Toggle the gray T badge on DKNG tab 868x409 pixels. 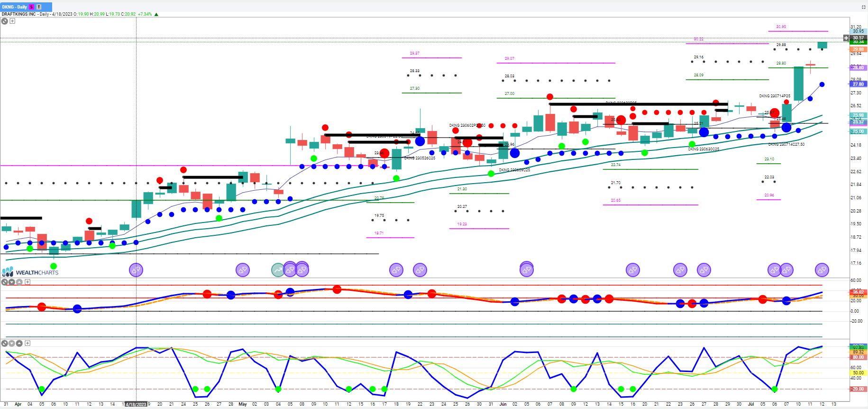coord(39,7)
